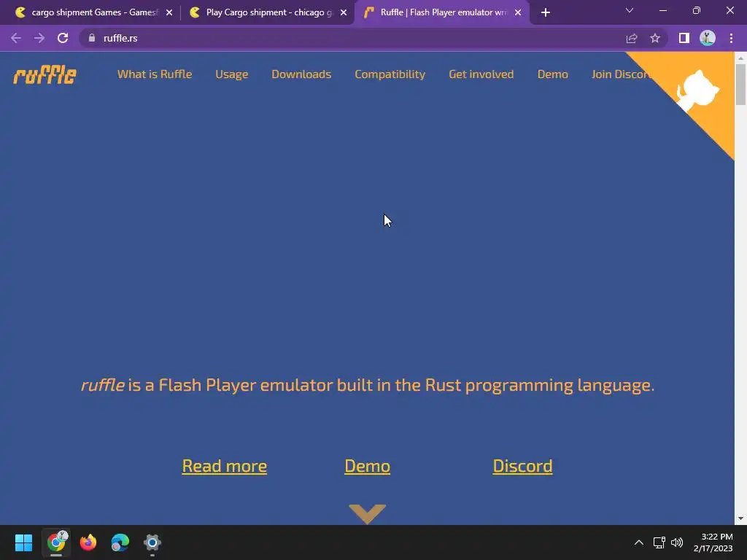This screenshot has width=747, height=560.
Task: Click the Read more link
Action: (225, 466)
